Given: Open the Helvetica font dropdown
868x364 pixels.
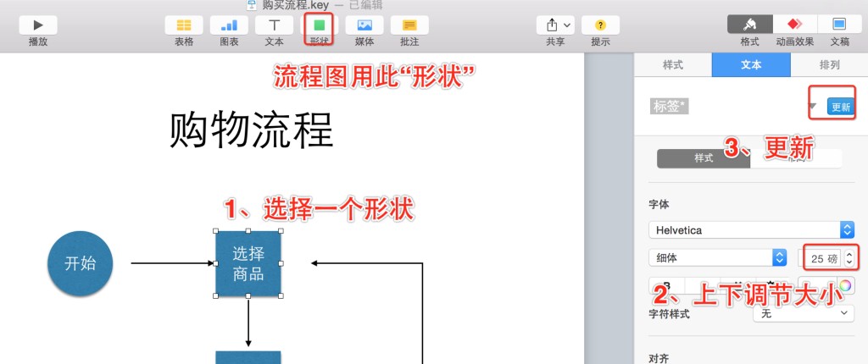Looking at the screenshot, I should tap(750, 230).
